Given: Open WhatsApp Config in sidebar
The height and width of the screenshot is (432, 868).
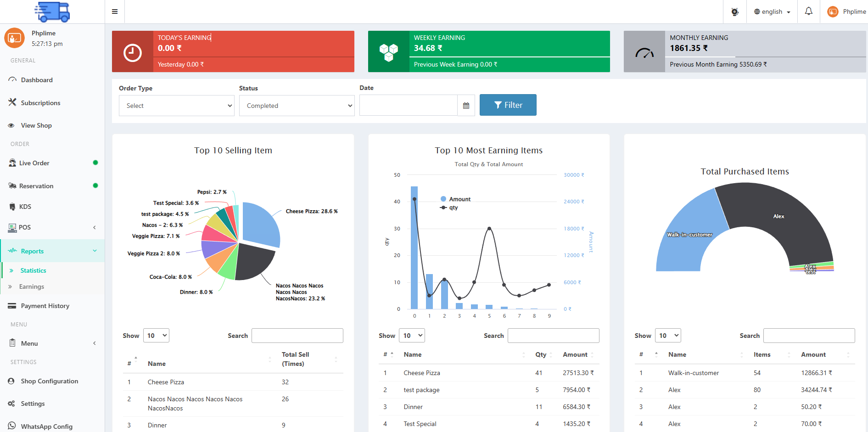Looking at the screenshot, I should click(x=46, y=426).
